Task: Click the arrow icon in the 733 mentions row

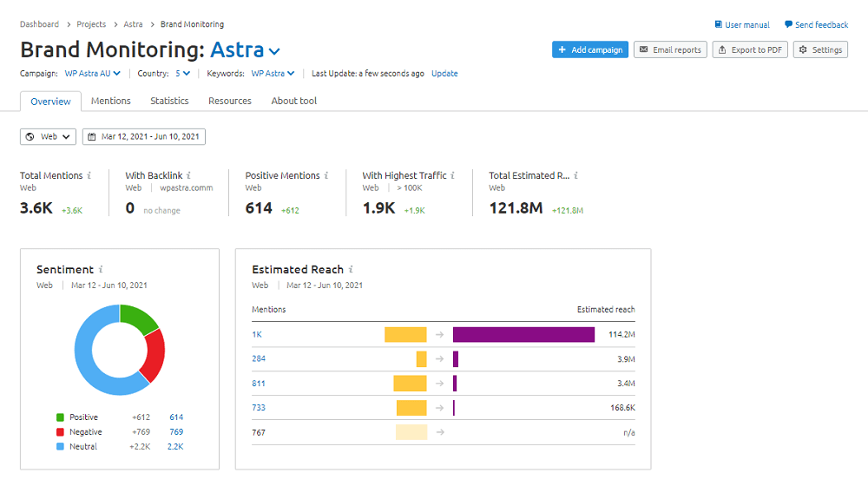Action: pos(439,407)
